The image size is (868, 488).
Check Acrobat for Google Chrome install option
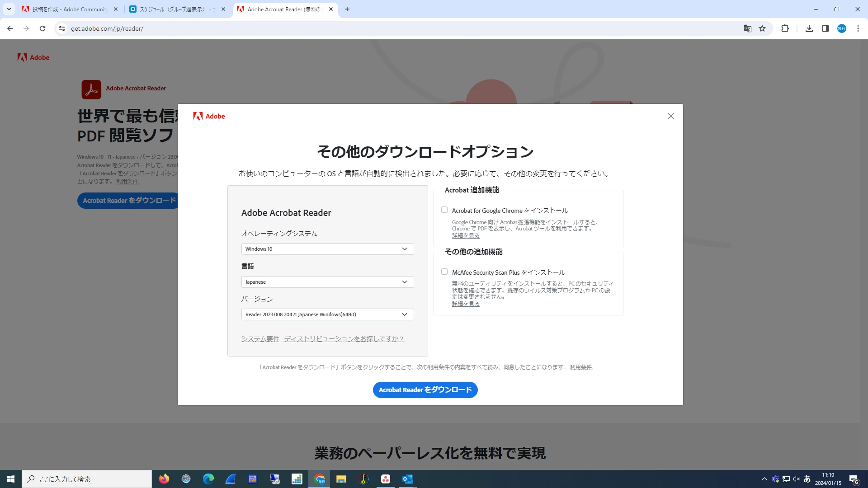pos(444,210)
